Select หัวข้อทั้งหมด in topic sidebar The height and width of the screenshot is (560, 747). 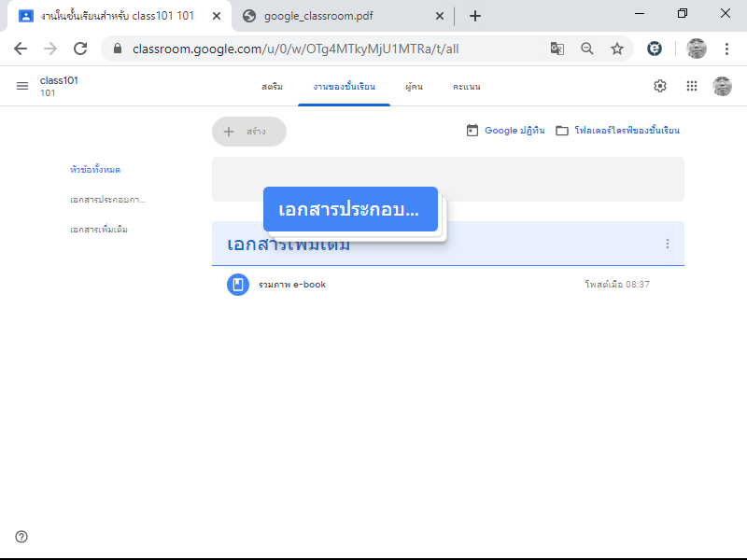pyautogui.click(x=95, y=170)
